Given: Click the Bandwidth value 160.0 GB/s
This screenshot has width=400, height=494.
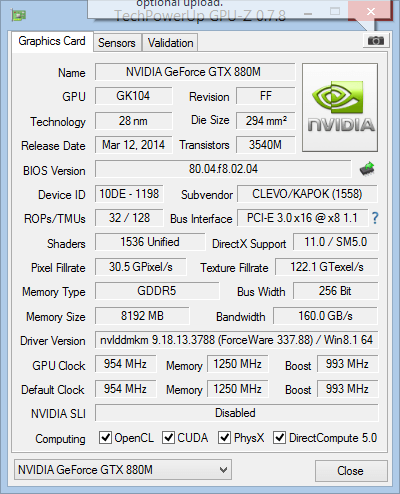Looking at the screenshot, I should pyautogui.click(x=325, y=316).
